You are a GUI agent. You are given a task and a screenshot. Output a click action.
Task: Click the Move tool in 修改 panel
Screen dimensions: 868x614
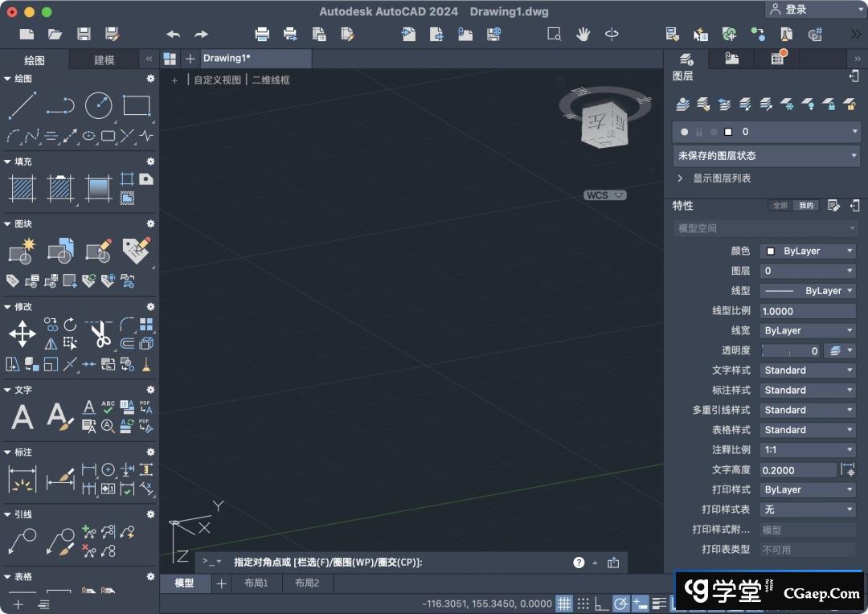click(x=23, y=334)
